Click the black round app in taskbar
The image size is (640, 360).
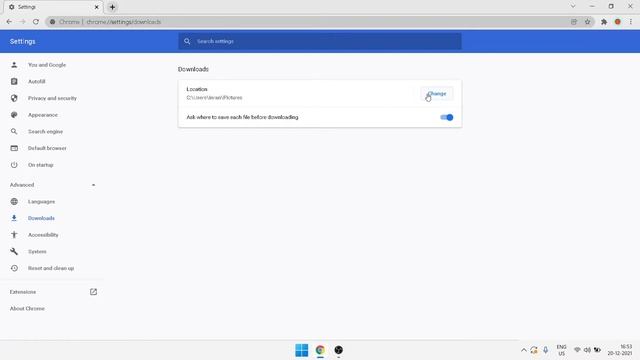click(x=338, y=350)
